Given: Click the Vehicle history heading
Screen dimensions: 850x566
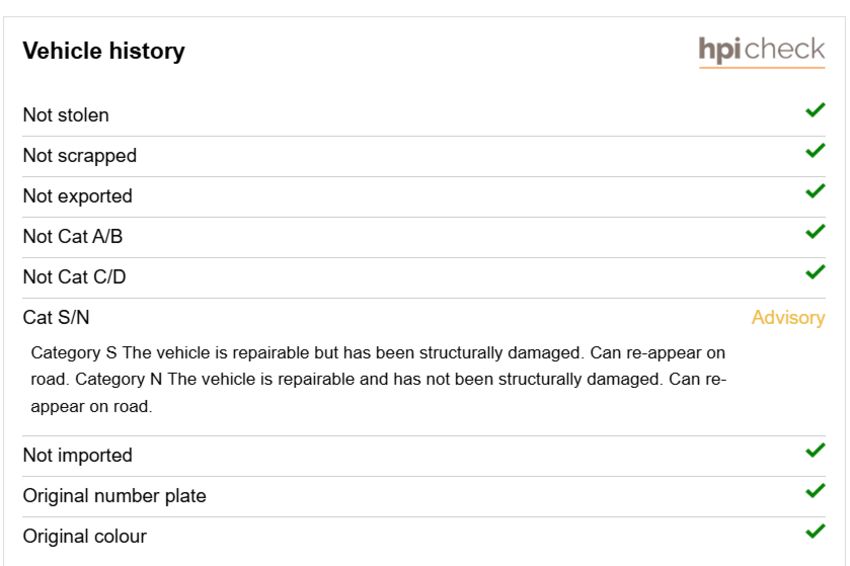Looking at the screenshot, I should click(104, 51).
